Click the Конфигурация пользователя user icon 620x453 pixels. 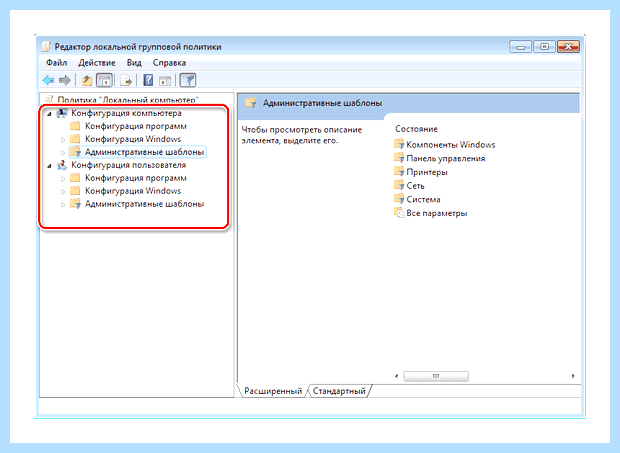(62, 165)
